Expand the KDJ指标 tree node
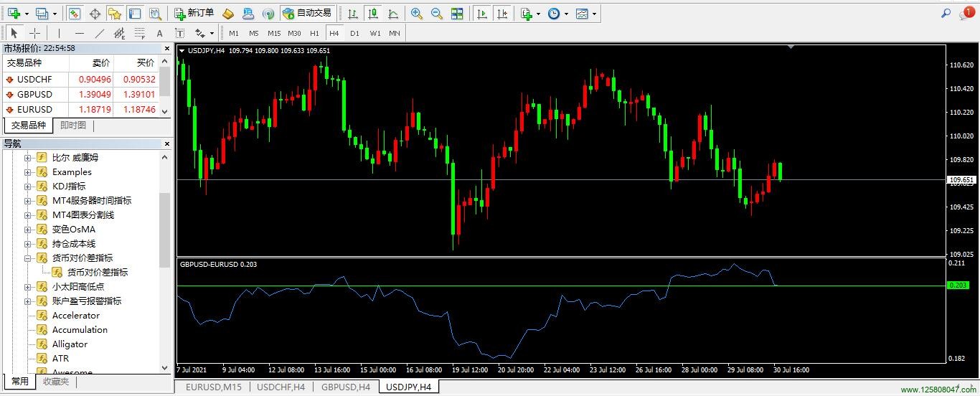The width and height of the screenshot is (980, 396). [29, 186]
